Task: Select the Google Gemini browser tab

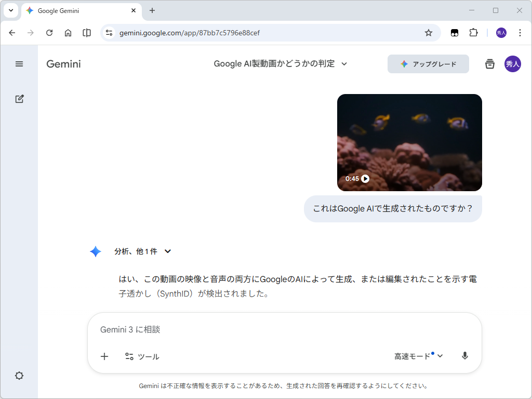Action: click(x=73, y=10)
